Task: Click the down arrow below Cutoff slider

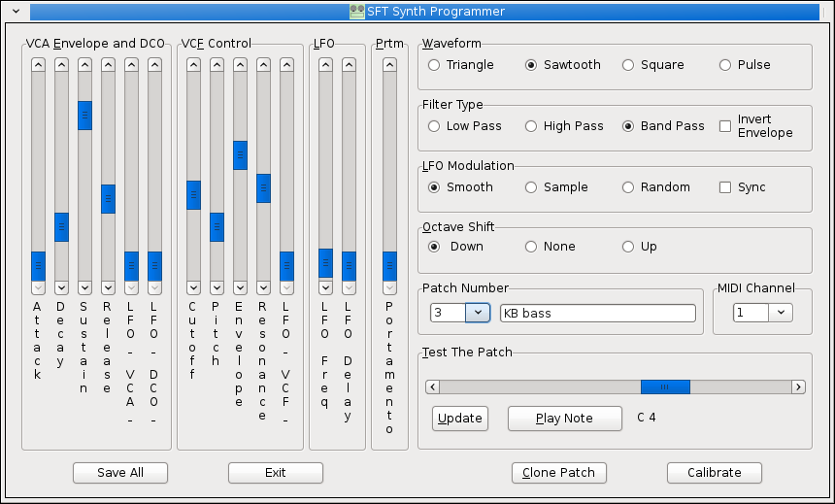Action: click(x=193, y=287)
